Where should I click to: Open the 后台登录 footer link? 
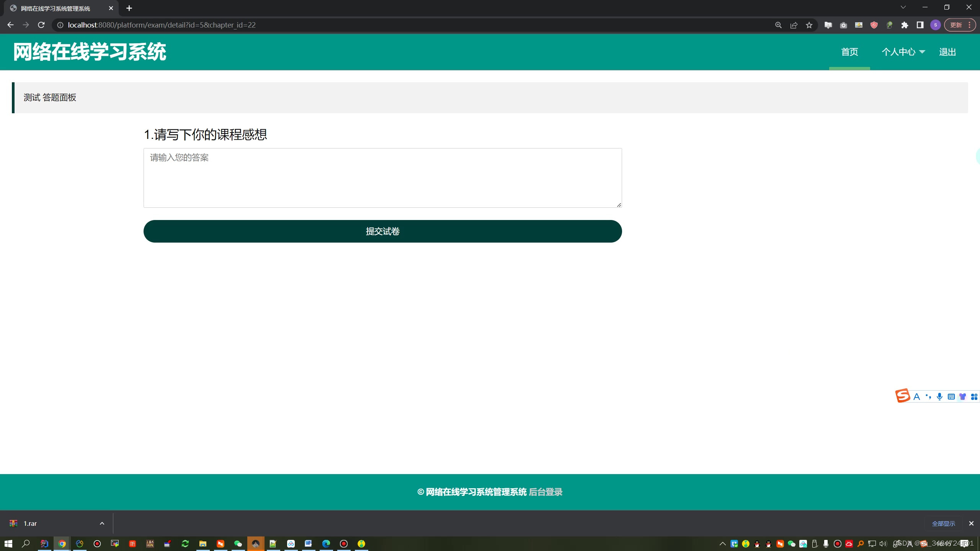[x=546, y=492]
